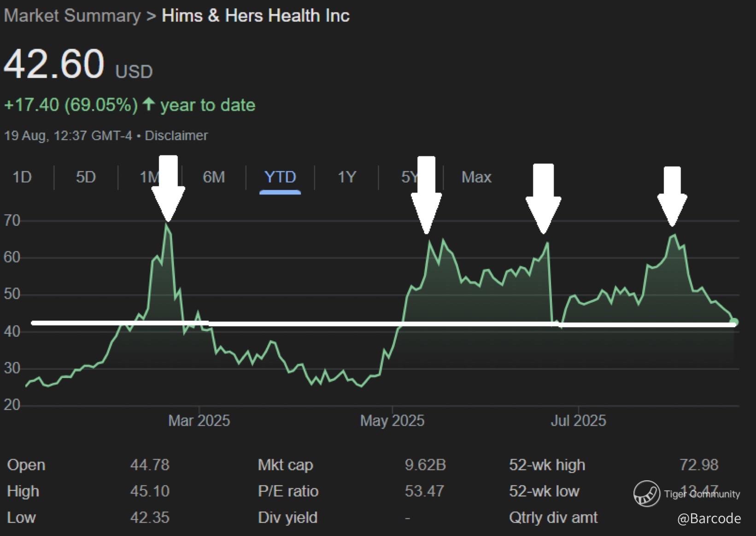
Task: Switch chart to the 5D range
Action: (86, 177)
